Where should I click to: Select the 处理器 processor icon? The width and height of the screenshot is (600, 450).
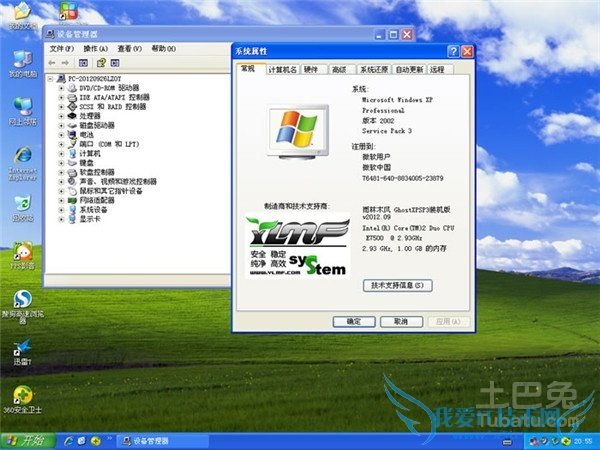(72, 116)
